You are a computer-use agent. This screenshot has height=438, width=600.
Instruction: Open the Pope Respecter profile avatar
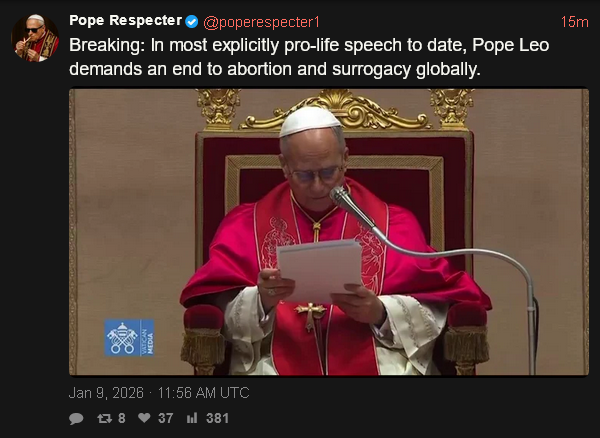pyautogui.click(x=35, y=38)
